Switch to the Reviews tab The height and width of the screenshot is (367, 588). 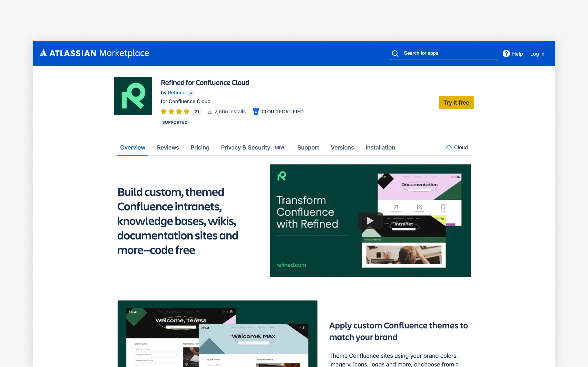(x=168, y=147)
